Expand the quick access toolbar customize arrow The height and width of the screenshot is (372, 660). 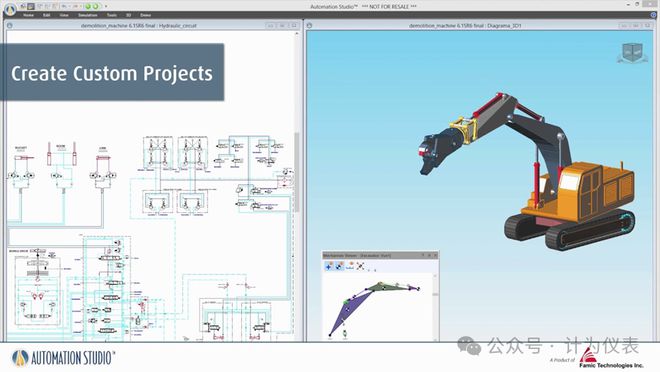(106, 6)
